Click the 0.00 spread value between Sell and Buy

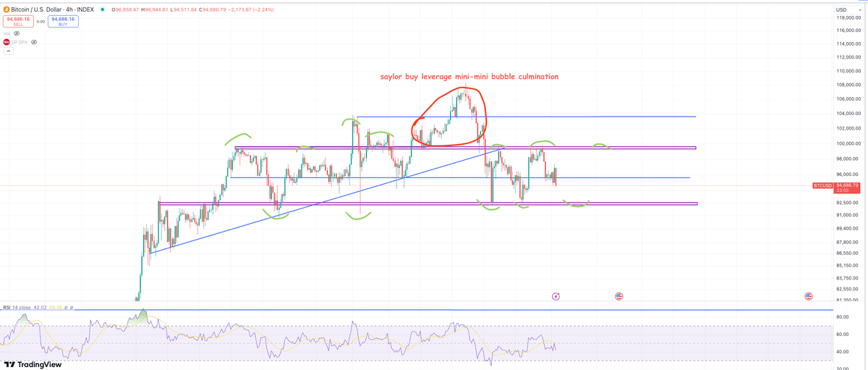click(x=41, y=22)
